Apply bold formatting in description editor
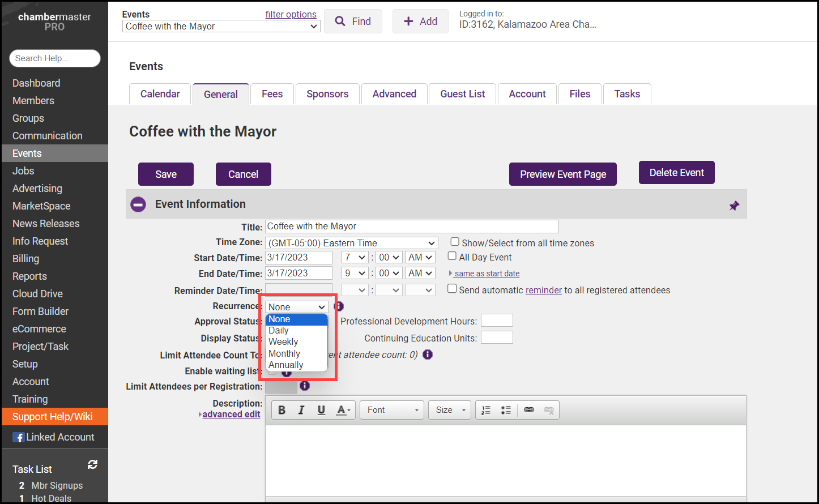819x504 pixels. coord(281,411)
